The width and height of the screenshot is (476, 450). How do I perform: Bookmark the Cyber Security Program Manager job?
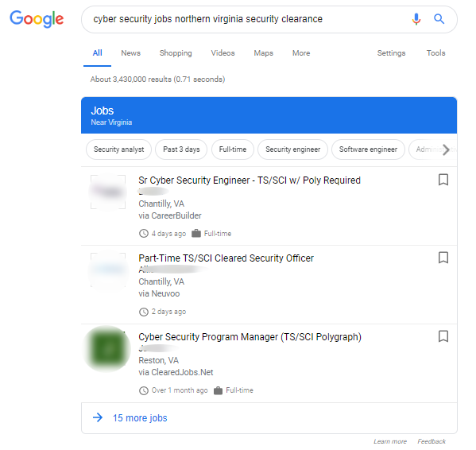[x=443, y=336]
